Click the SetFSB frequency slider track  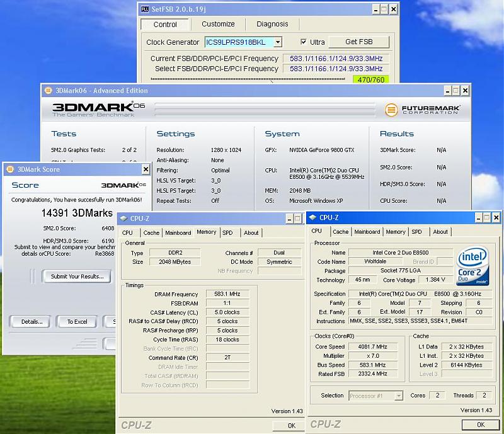click(x=248, y=79)
